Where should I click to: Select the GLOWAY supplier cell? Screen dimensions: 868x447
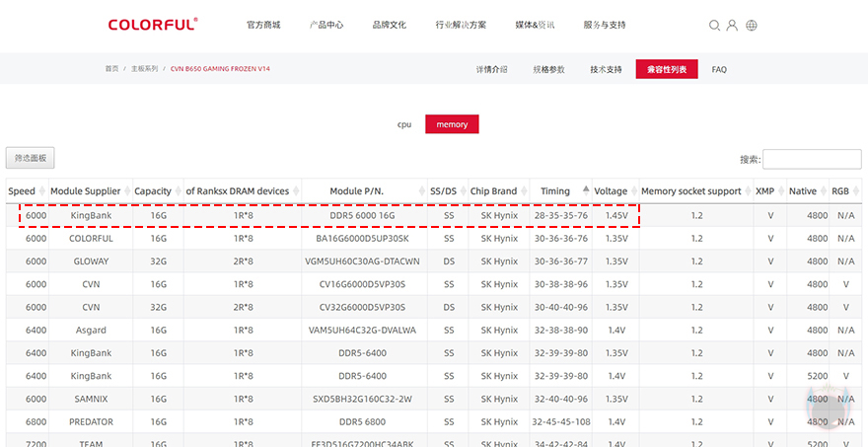click(x=91, y=261)
